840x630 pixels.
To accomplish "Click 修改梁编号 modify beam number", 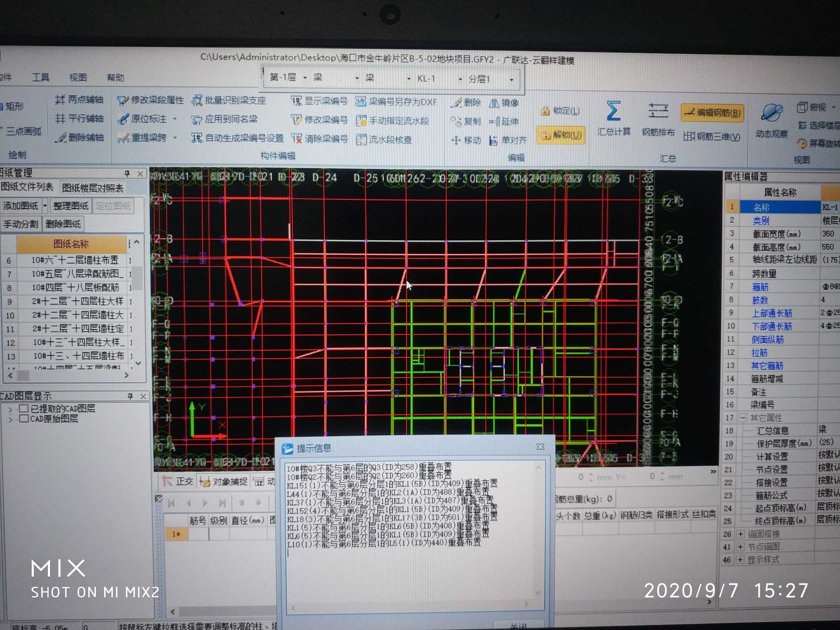I will [319, 120].
